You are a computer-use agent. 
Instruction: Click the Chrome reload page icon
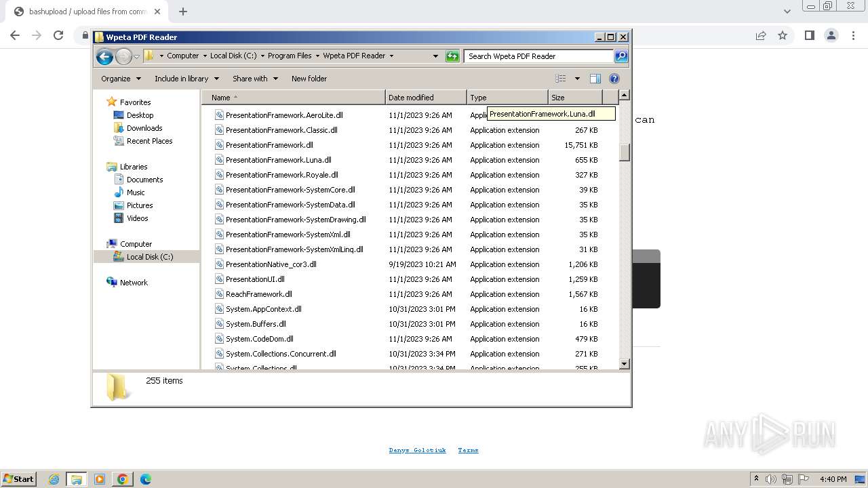point(58,35)
